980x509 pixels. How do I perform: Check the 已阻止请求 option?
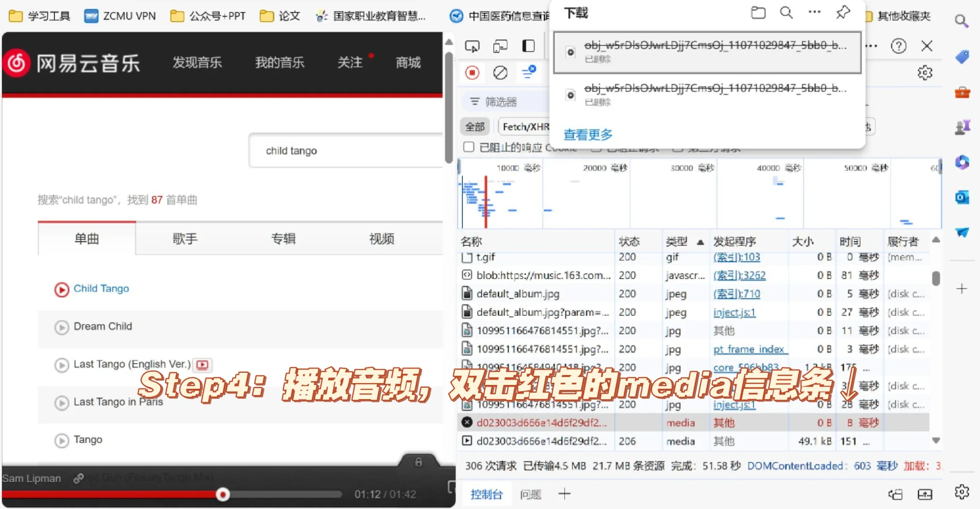tap(596, 148)
